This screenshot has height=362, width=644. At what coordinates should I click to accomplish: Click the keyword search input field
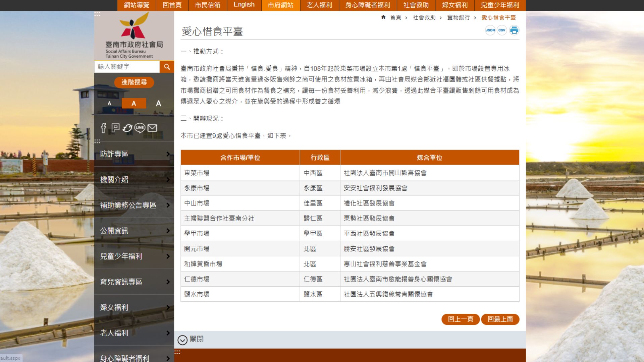127,67
